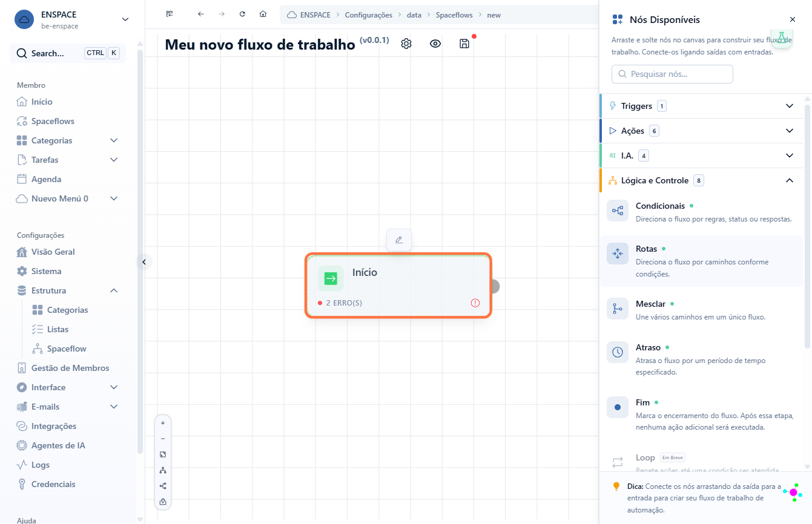
Task: Open the Search box in sidebar
Action: 68,53
